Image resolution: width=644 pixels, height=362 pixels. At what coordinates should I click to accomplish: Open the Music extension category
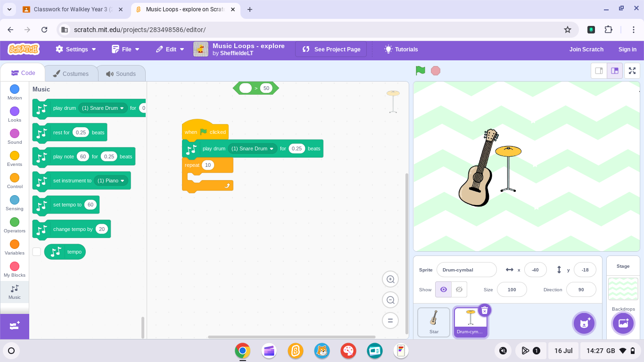click(x=15, y=292)
